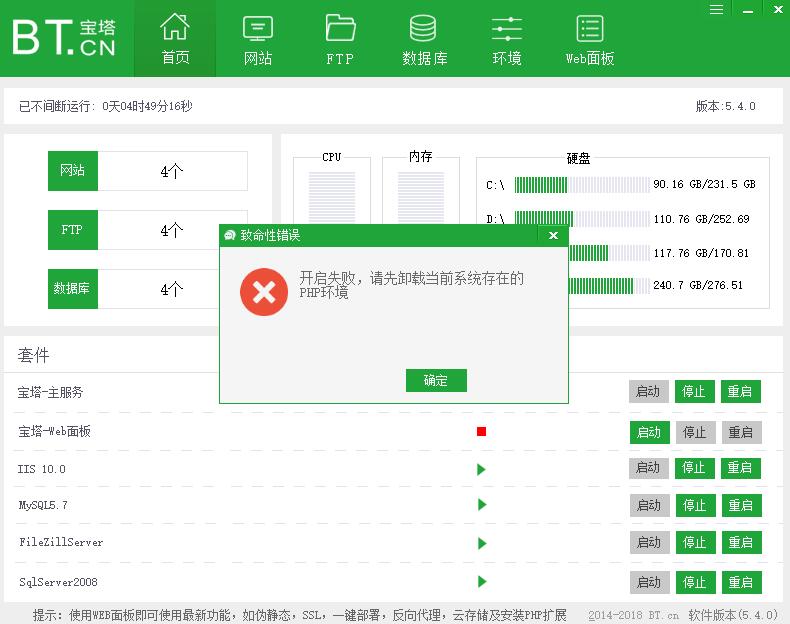Screen dimensions: 790x624
Task: Click running indicator for FileZillServer
Action: [x=482, y=543]
